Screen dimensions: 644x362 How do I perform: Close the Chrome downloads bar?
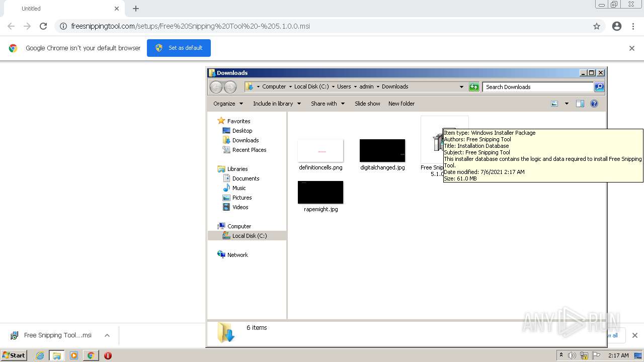pyautogui.click(x=634, y=335)
